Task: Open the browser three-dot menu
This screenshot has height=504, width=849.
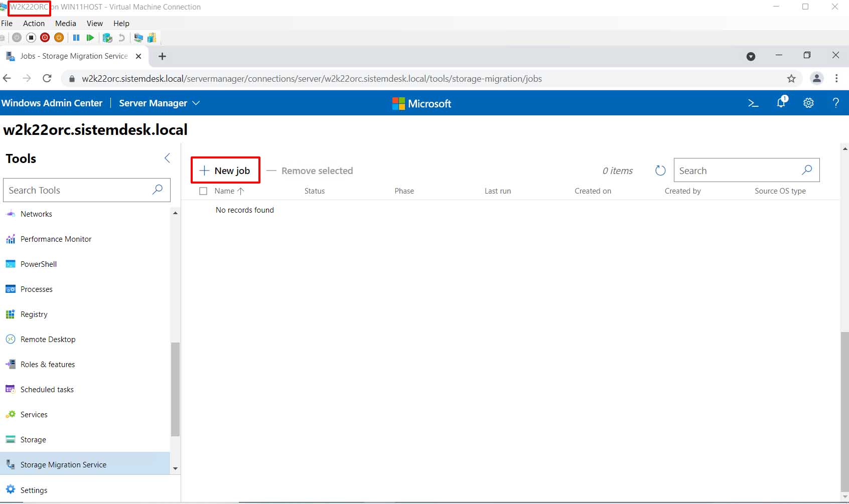Action: [x=836, y=78]
